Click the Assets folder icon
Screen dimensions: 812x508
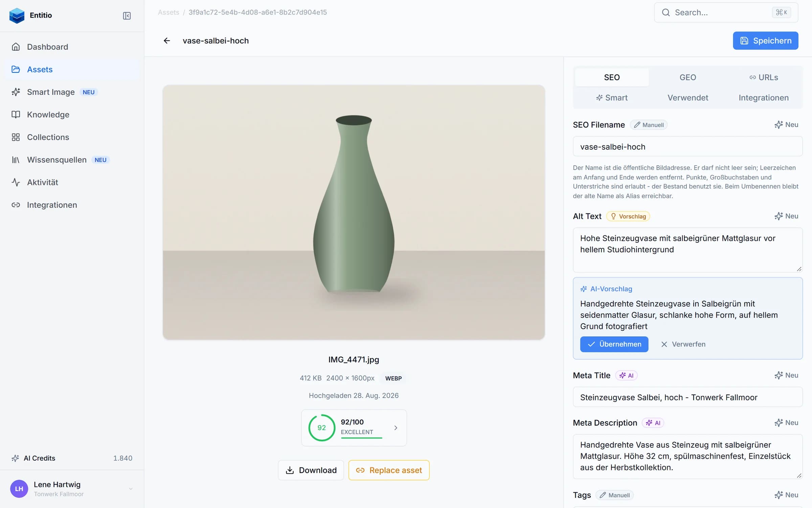[x=16, y=69]
